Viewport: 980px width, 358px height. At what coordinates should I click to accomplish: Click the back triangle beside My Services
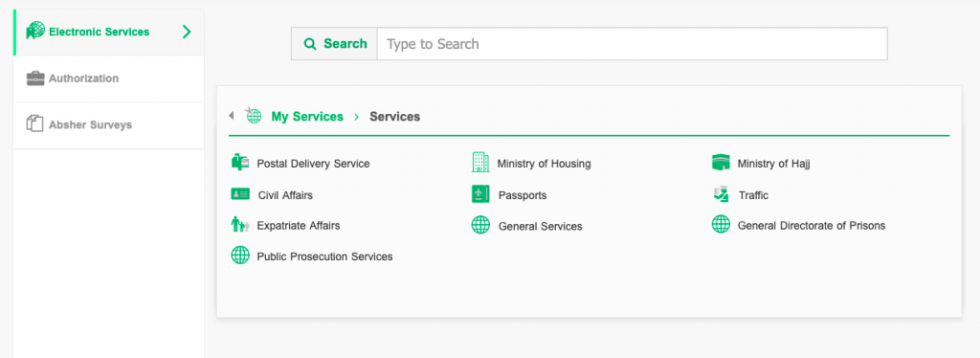click(232, 116)
